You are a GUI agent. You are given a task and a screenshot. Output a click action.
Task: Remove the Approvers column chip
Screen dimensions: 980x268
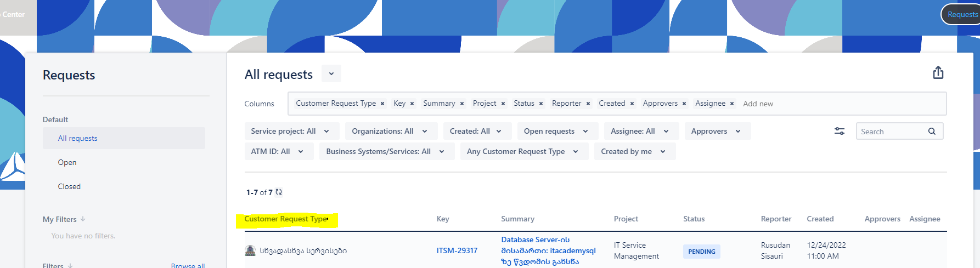tap(684, 104)
